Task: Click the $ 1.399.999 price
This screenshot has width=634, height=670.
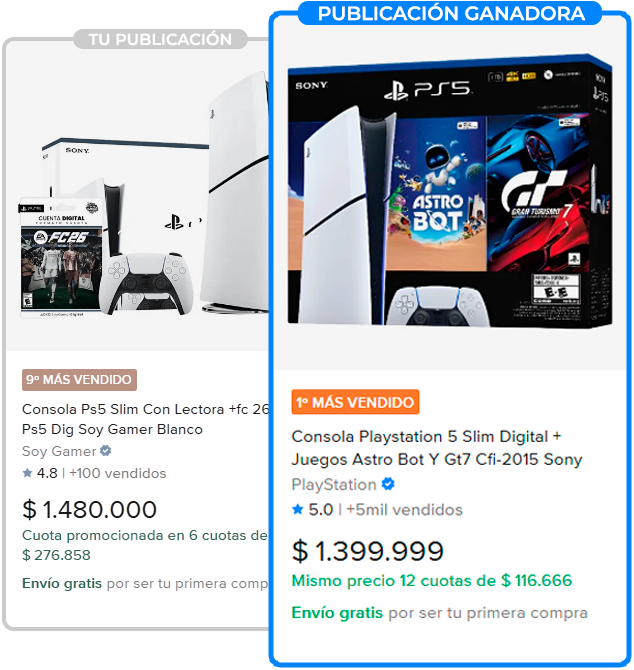Action: [368, 551]
